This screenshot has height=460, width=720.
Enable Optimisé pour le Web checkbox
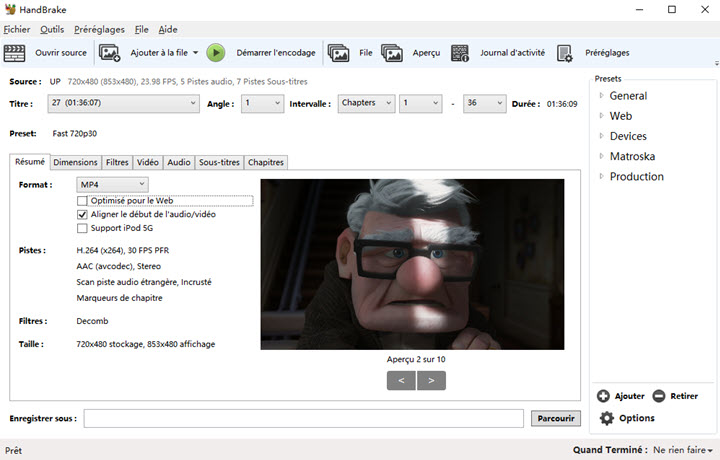pos(82,201)
